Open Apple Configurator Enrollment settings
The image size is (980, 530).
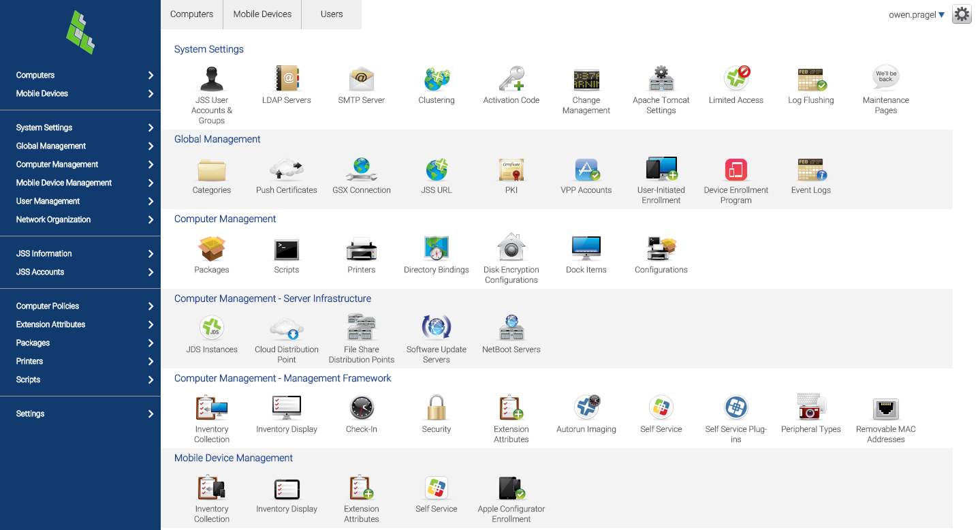click(511, 488)
